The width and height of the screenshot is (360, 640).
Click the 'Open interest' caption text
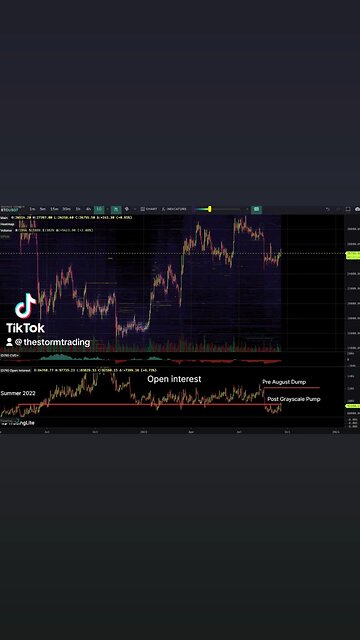[x=174, y=379]
